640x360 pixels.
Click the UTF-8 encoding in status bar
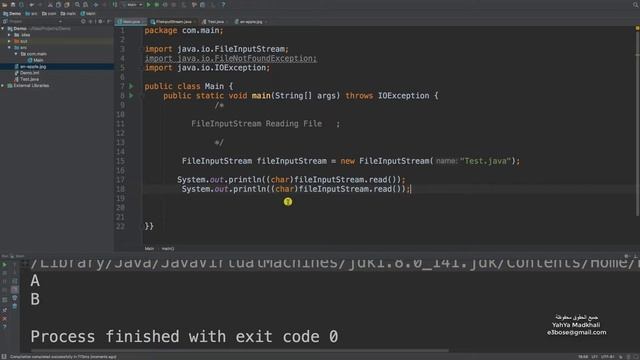[607, 357]
